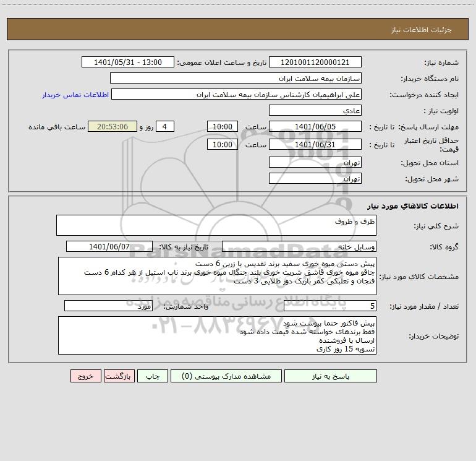The width and height of the screenshot is (476, 461).
Task: Click the label تاریخ نیاز به کالا
Action: coord(184,247)
